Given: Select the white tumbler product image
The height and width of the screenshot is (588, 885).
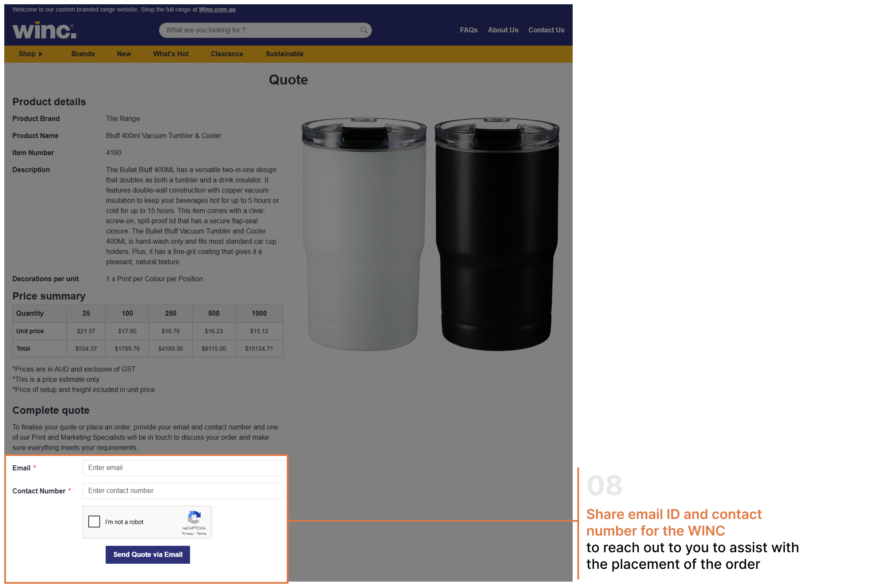Looking at the screenshot, I should tap(364, 233).
